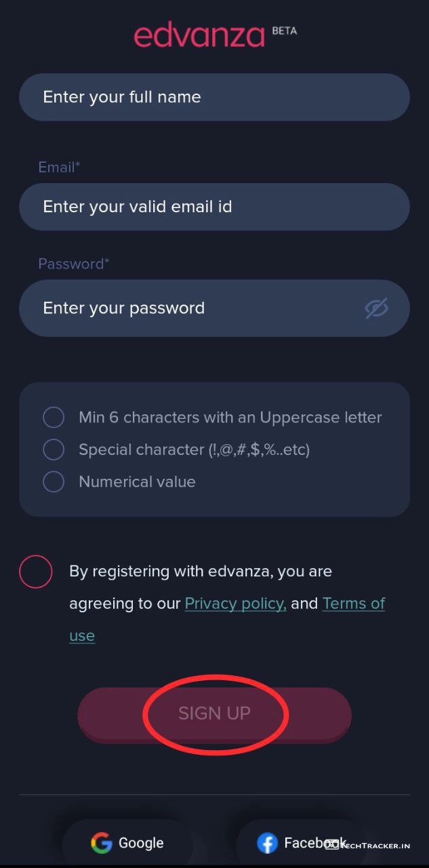Check the terms agreement circle
Image resolution: width=429 pixels, height=868 pixels.
36,572
